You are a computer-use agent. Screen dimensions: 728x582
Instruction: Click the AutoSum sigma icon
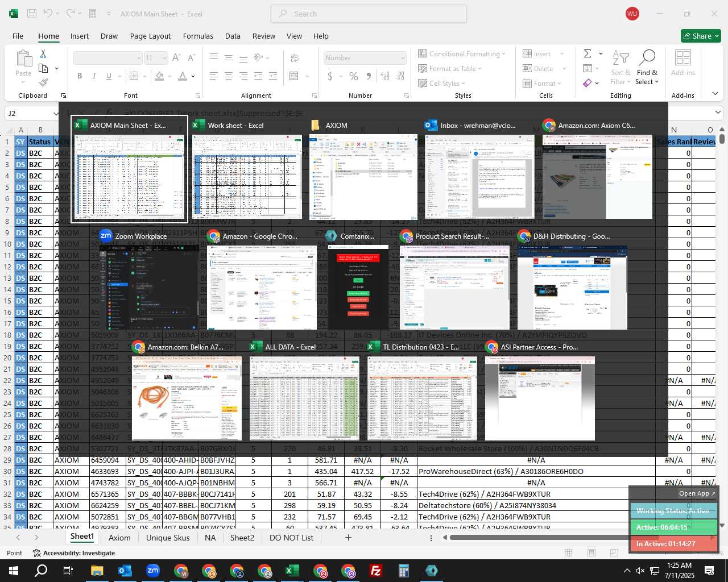pos(588,53)
